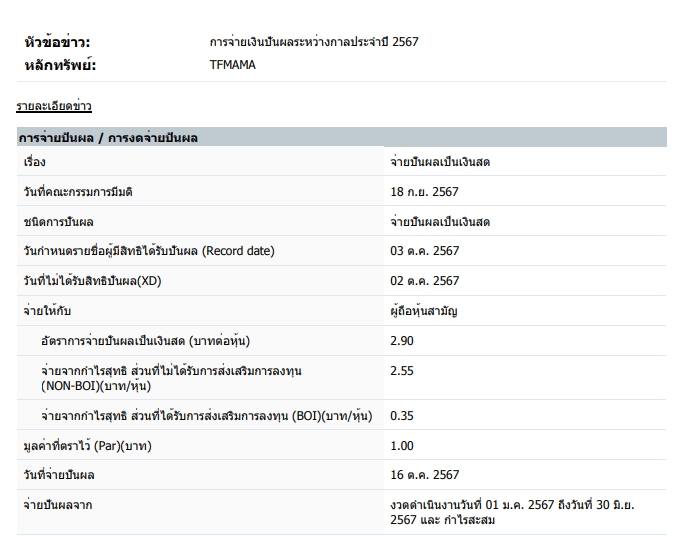Click the หลักทรัพย์ label
686x536 pixels.
pos(59,65)
